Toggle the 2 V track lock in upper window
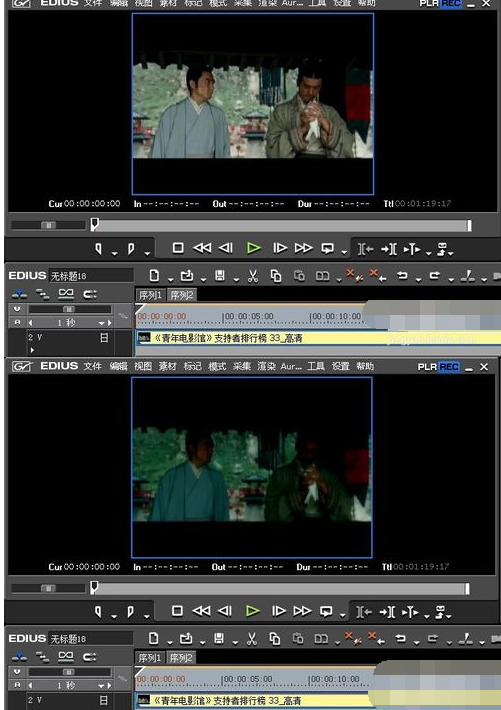 (104, 337)
